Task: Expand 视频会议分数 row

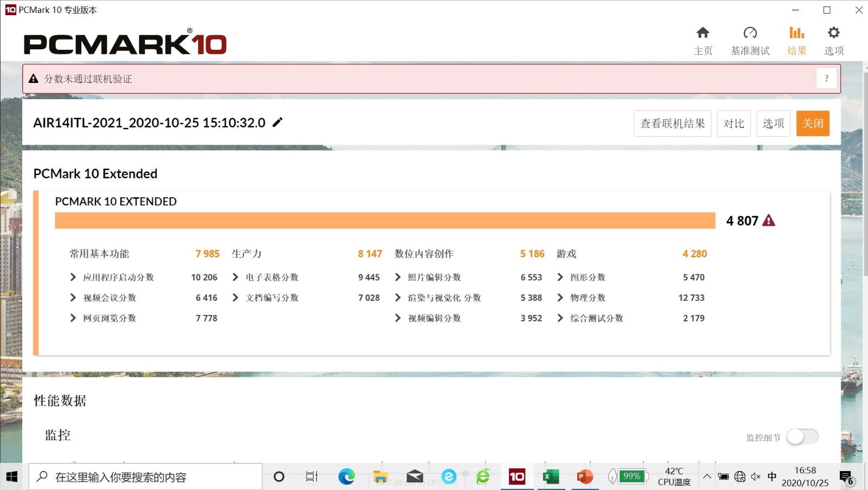Action: (73, 298)
